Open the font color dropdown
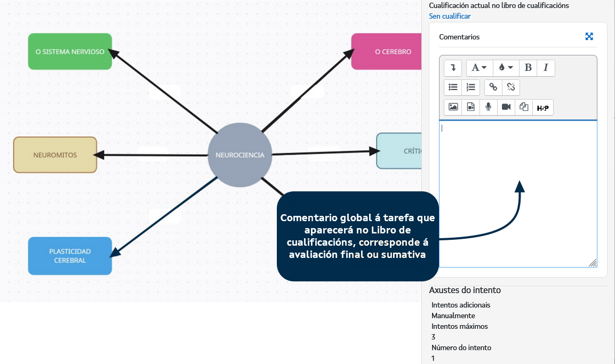Image resolution: width=615 pixels, height=364 pixels. coord(505,68)
